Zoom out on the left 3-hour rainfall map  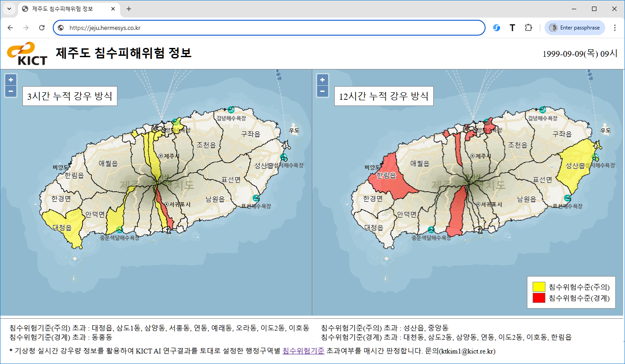[x=11, y=91]
